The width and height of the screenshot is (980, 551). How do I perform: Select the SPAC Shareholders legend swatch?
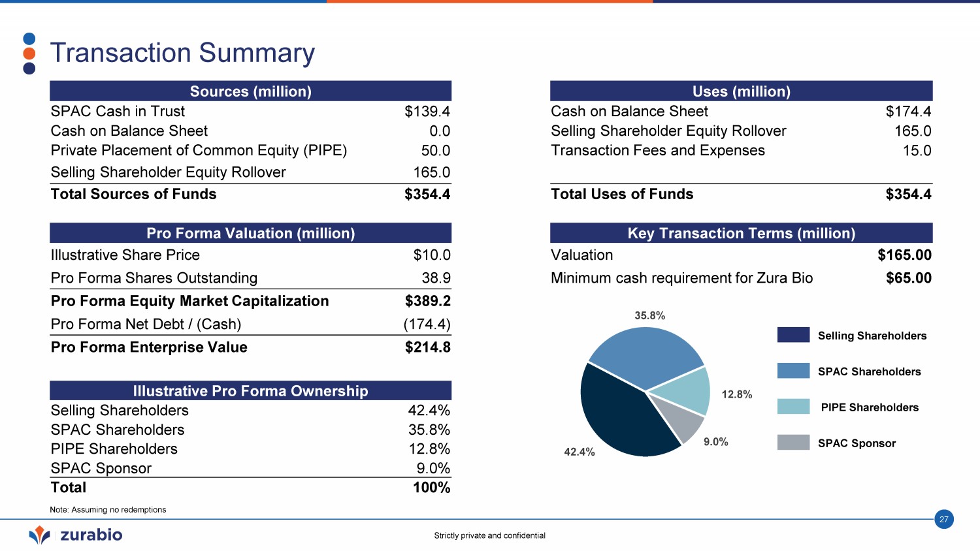click(793, 371)
